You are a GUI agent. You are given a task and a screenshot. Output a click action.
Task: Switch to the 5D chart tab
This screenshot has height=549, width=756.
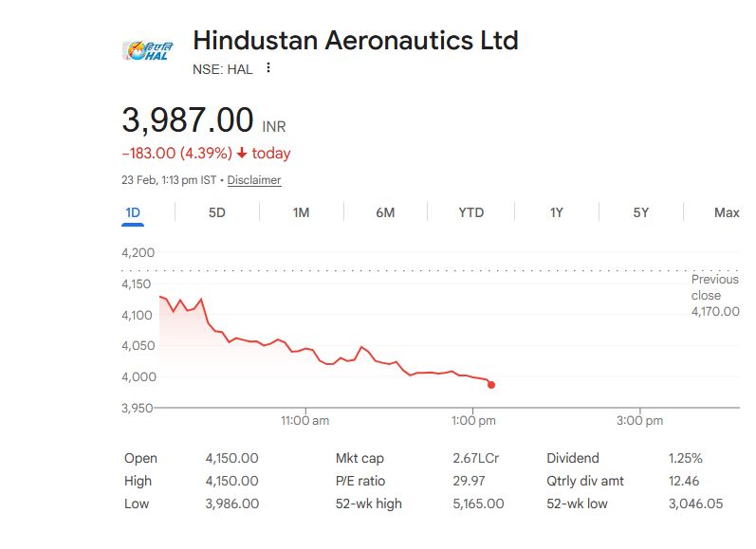[x=216, y=212]
